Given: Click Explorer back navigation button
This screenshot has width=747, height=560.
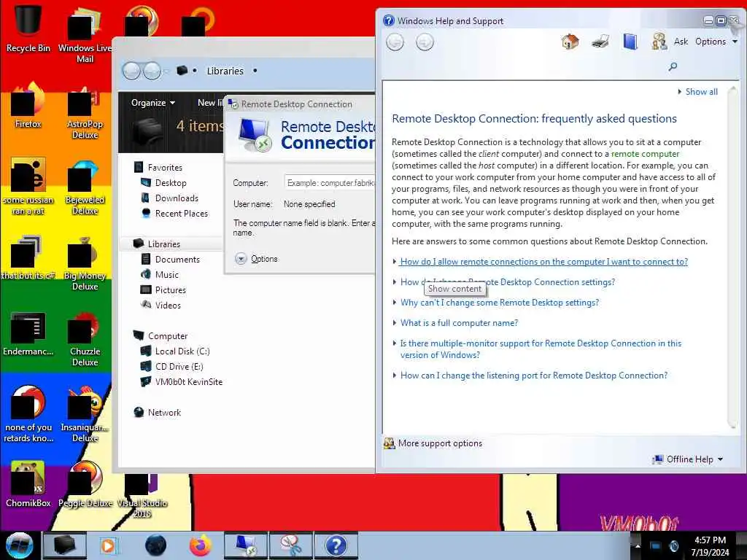Looking at the screenshot, I should [x=131, y=71].
